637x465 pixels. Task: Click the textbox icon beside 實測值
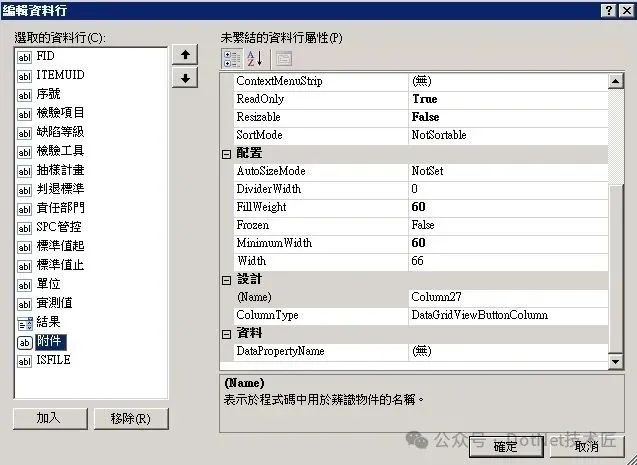pos(24,305)
